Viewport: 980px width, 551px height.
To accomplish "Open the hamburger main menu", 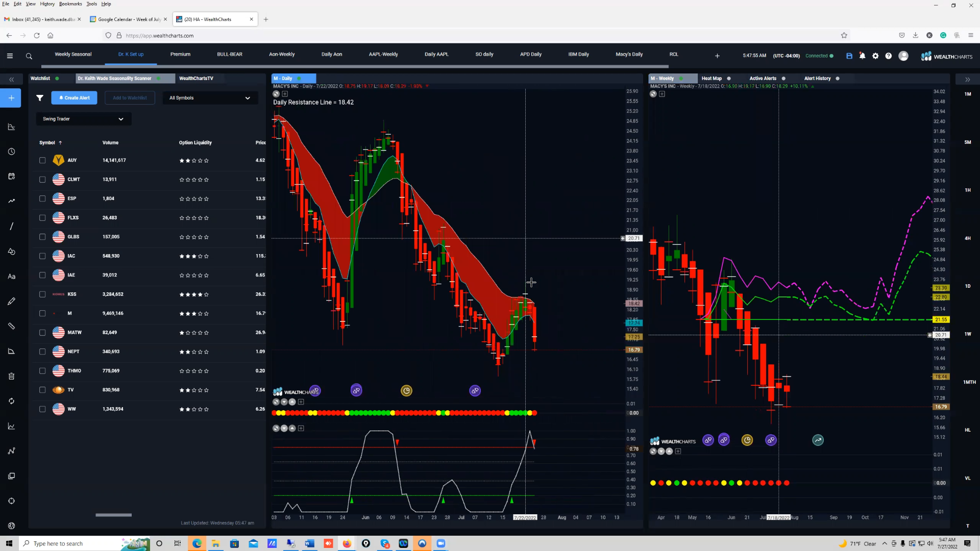I will tap(10, 56).
